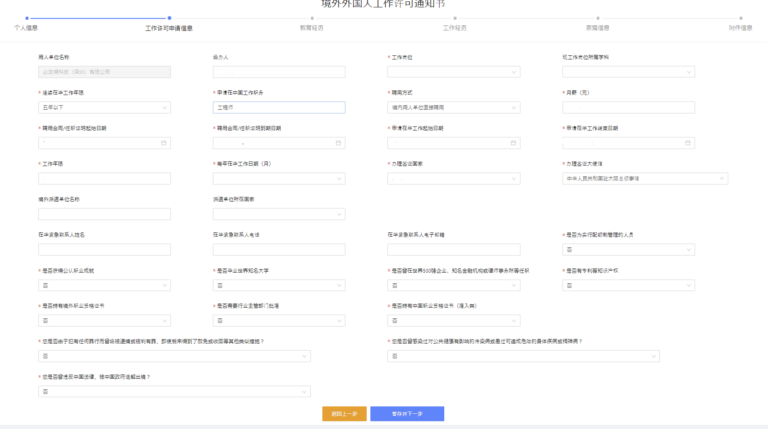This screenshot has height=429, width=768.
Task: Focus the 经办人 text field
Action: click(278, 72)
